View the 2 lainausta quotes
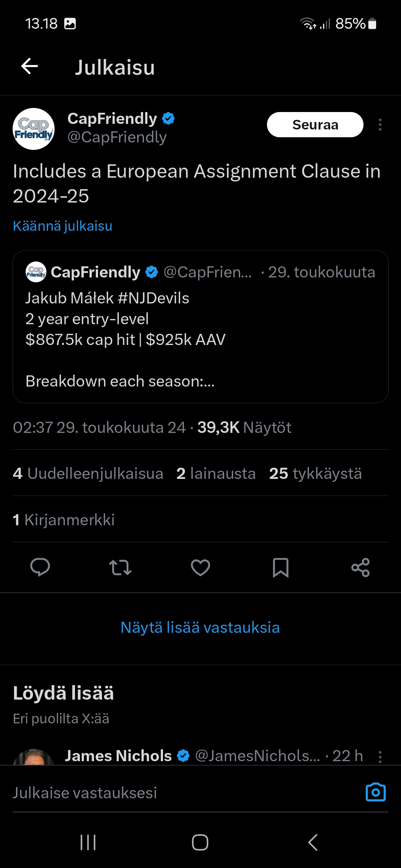Viewport: 401px width, 868px height. (216, 473)
